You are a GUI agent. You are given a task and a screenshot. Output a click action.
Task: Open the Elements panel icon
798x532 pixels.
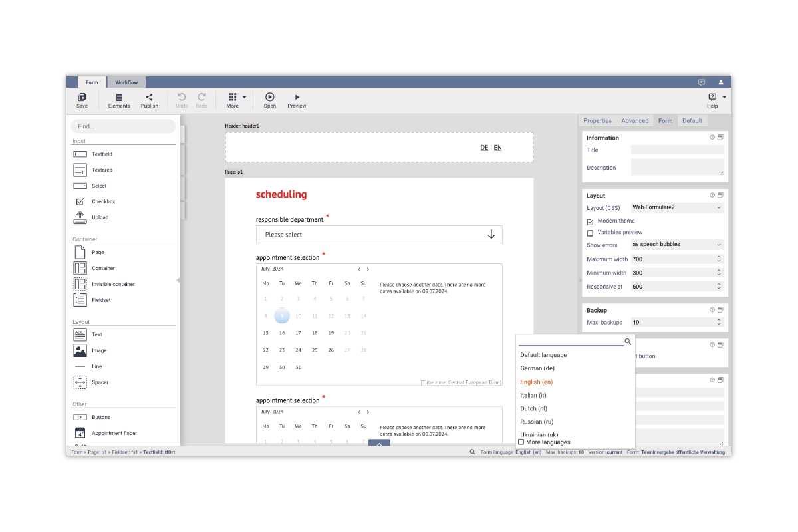(x=119, y=97)
